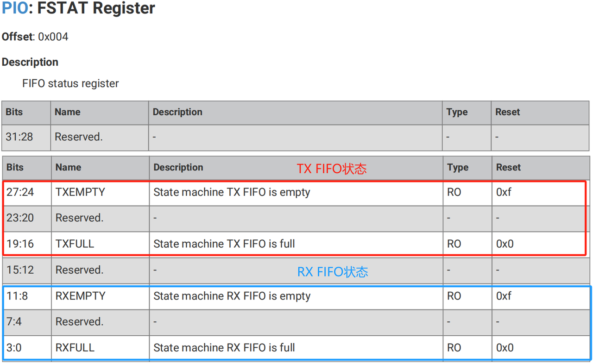Click the Type column header in second table
This screenshot has width=593, height=364.
pyautogui.click(x=458, y=167)
